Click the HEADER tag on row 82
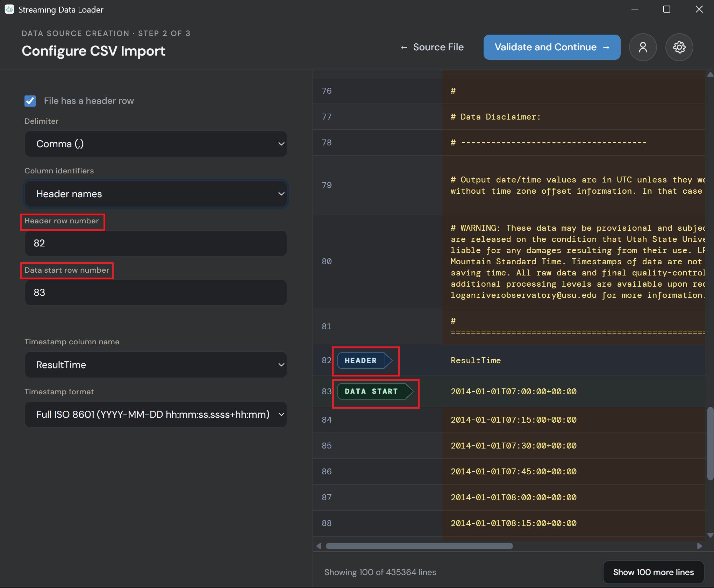The height and width of the screenshot is (588, 714). pos(365,360)
